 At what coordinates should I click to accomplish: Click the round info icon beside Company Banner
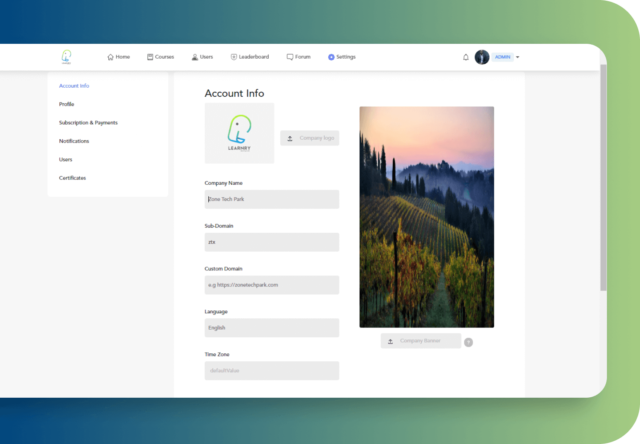(x=469, y=342)
